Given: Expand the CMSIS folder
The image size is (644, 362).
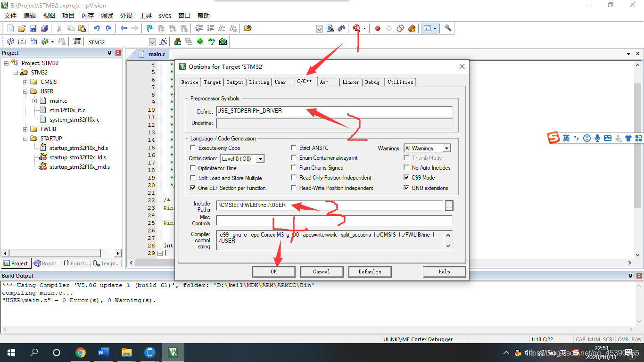Looking at the screenshot, I should pos(25,82).
